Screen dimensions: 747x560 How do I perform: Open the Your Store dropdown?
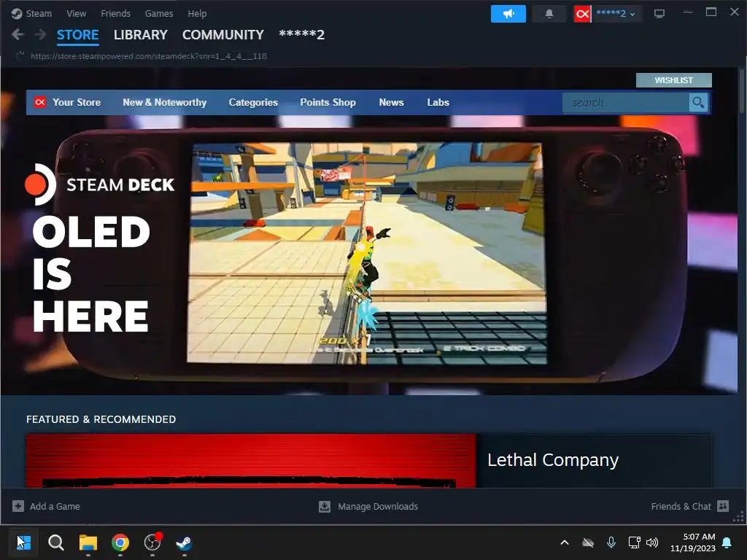pyautogui.click(x=77, y=102)
